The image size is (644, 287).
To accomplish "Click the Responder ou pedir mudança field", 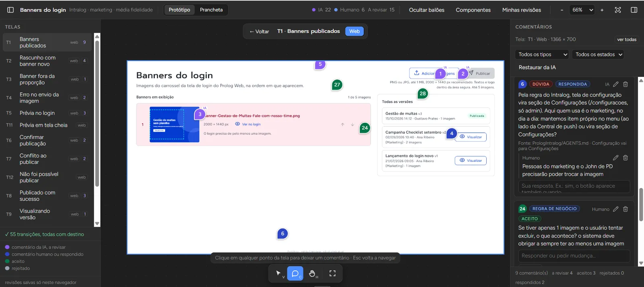I will pos(574,256).
